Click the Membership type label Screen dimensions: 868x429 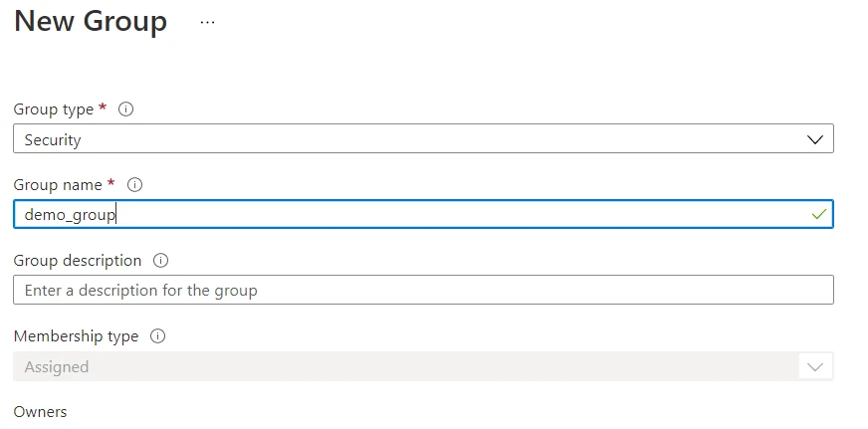pos(76,336)
